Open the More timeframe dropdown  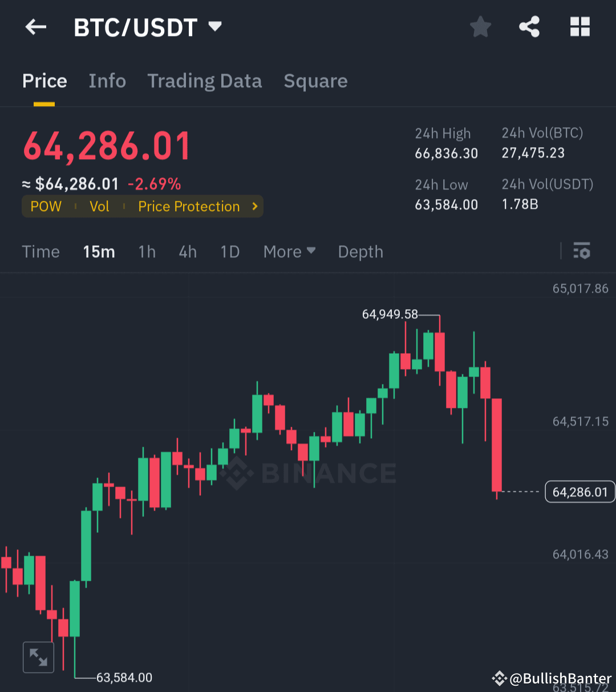pyautogui.click(x=289, y=251)
